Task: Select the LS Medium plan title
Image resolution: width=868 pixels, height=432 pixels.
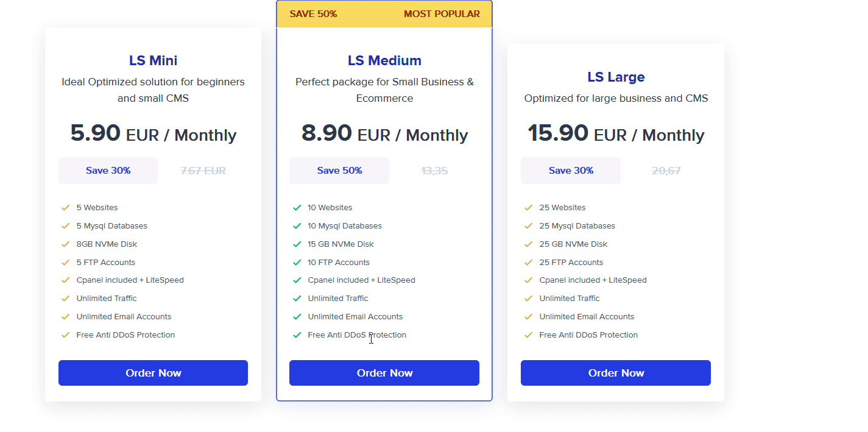Action: (384, 61)
